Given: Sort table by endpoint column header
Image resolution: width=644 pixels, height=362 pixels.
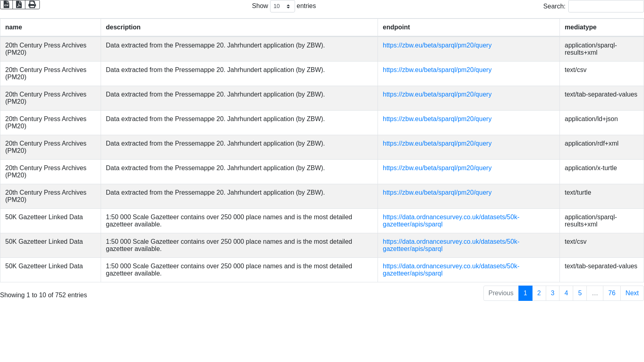Looking at the screenshot, I should click(x=396, y=27).
